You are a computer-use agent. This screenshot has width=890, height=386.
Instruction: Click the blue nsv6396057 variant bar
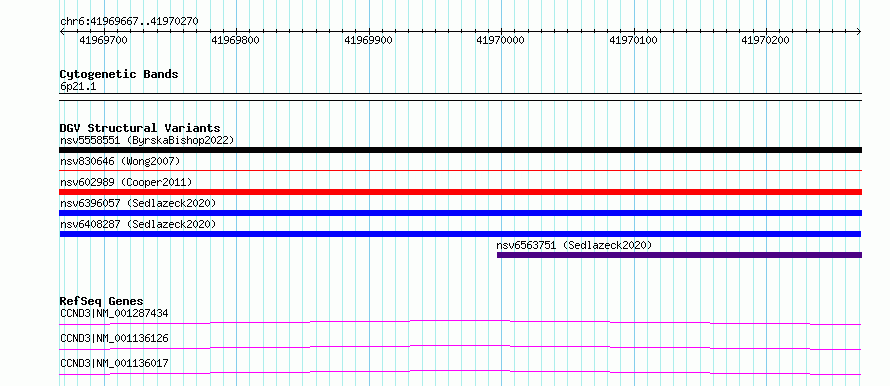460,213
